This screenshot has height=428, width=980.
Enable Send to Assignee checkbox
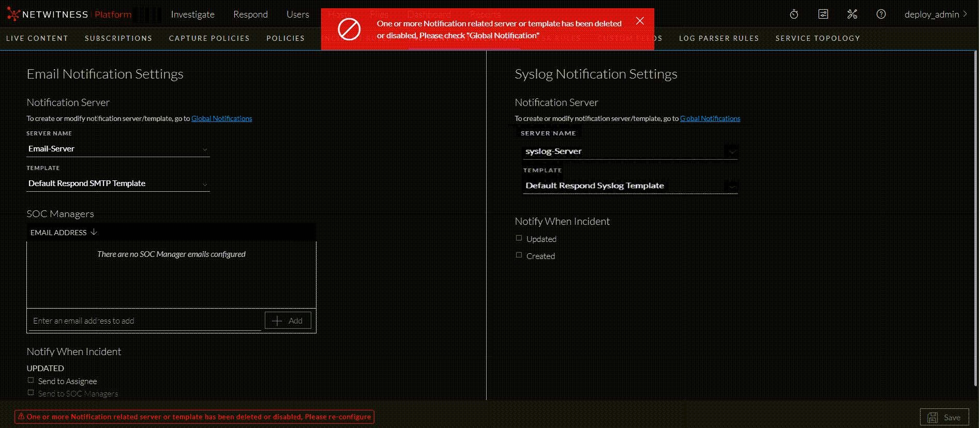[31, 380]
